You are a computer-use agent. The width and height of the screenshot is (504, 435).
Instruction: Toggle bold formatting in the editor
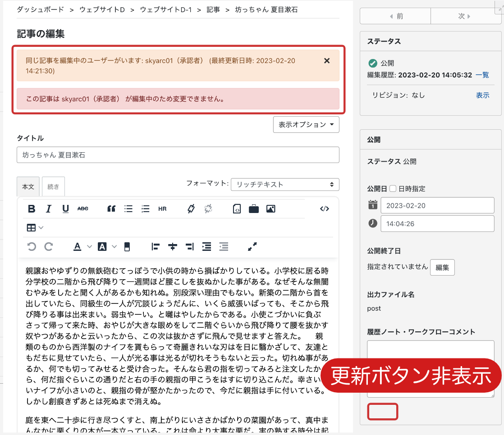[x=32, y=208]
